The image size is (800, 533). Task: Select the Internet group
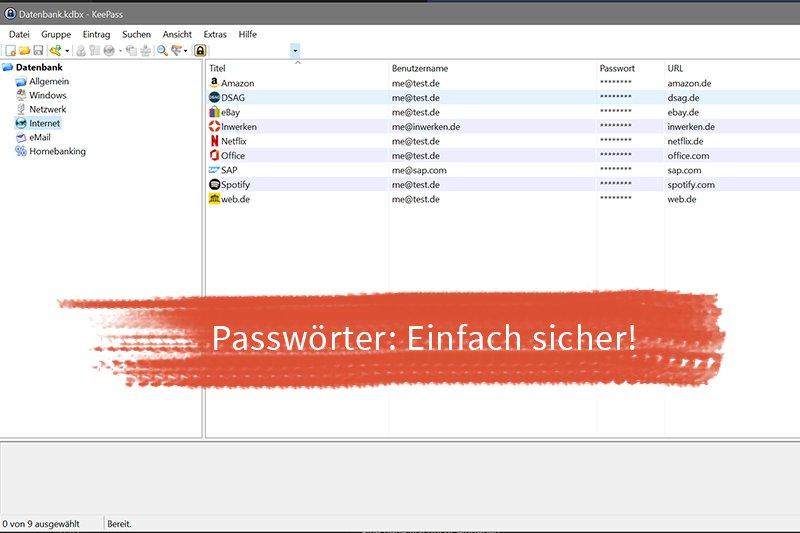tap(44, 123)
